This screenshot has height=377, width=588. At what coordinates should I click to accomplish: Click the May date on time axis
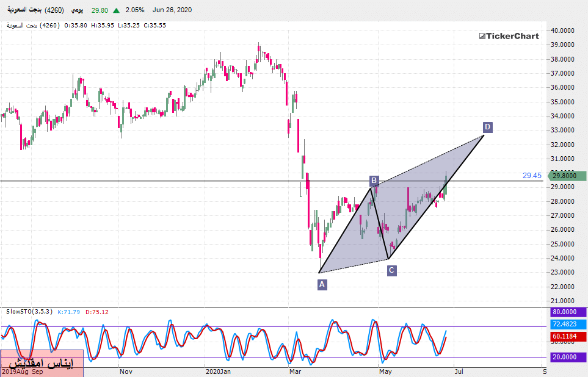click(x=385, y=371)
